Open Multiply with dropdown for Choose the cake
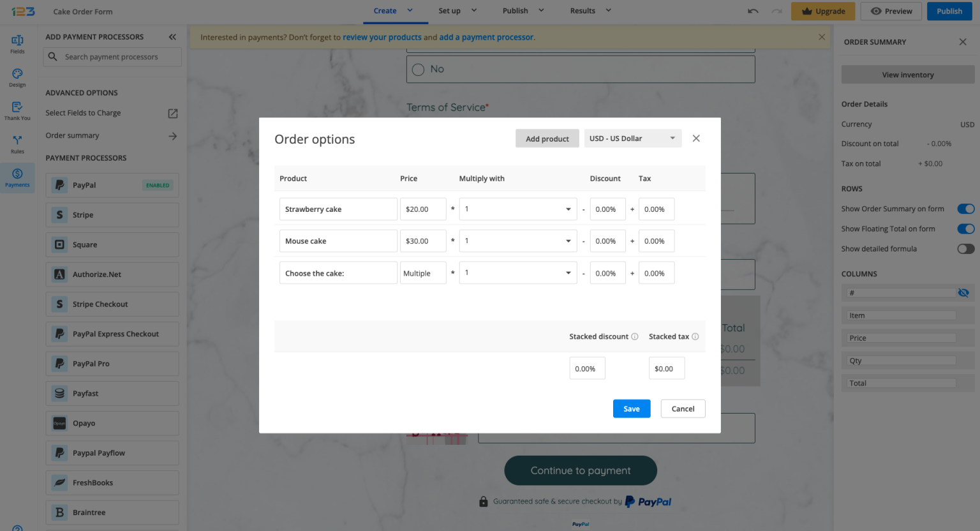 [x=518, y=273]
